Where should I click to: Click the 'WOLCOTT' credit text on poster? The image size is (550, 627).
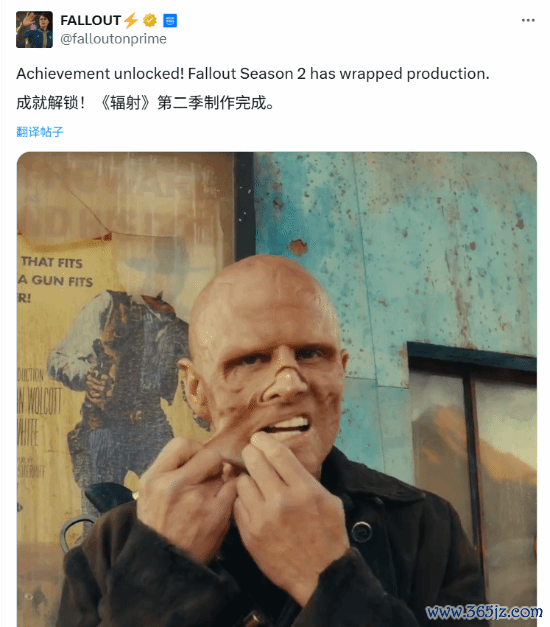[x=39, y=401]
